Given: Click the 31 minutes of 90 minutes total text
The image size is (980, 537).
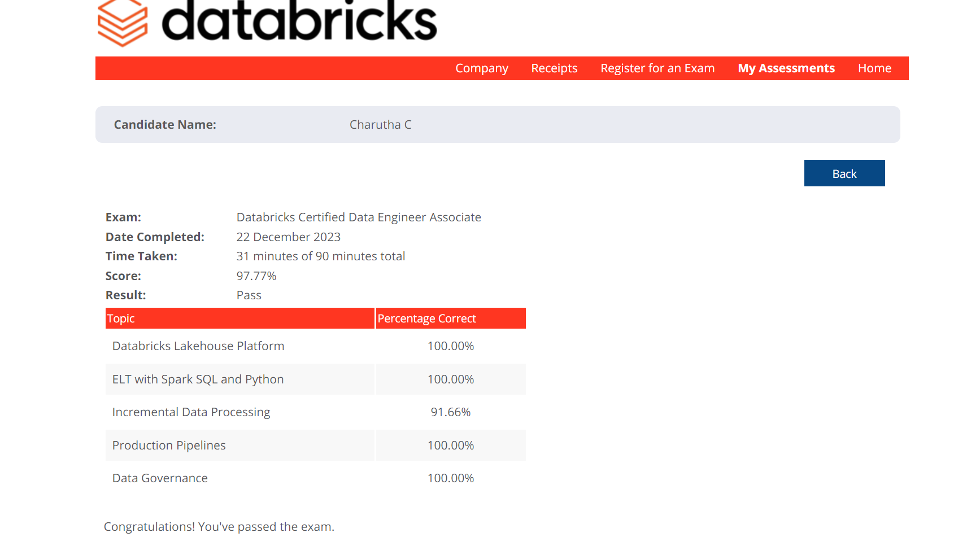Looking at the screenshot, I should [321, 256].
